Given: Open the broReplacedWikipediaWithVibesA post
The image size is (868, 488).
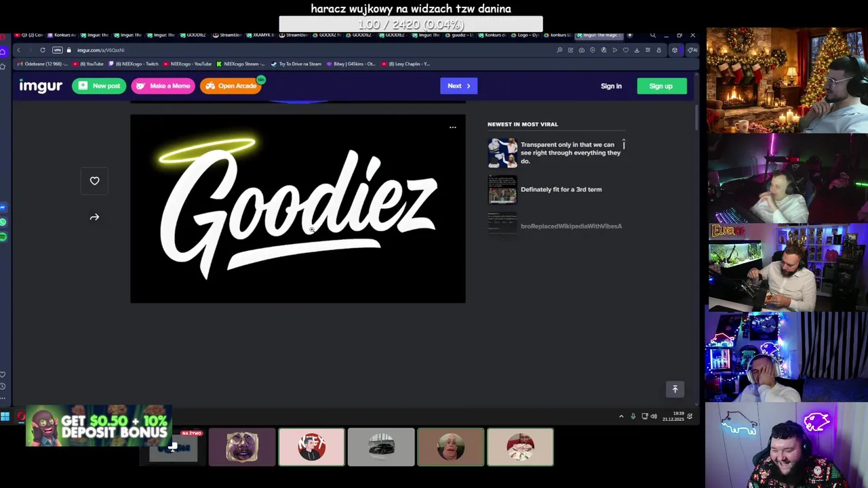Looking at the screenshot, I should (571, 226).
